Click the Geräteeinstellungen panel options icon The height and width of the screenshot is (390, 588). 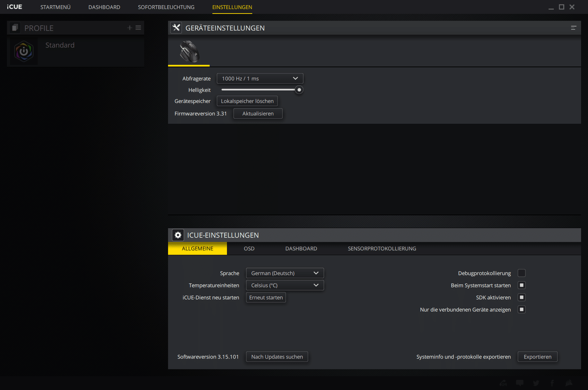click(x=573, y=28)
